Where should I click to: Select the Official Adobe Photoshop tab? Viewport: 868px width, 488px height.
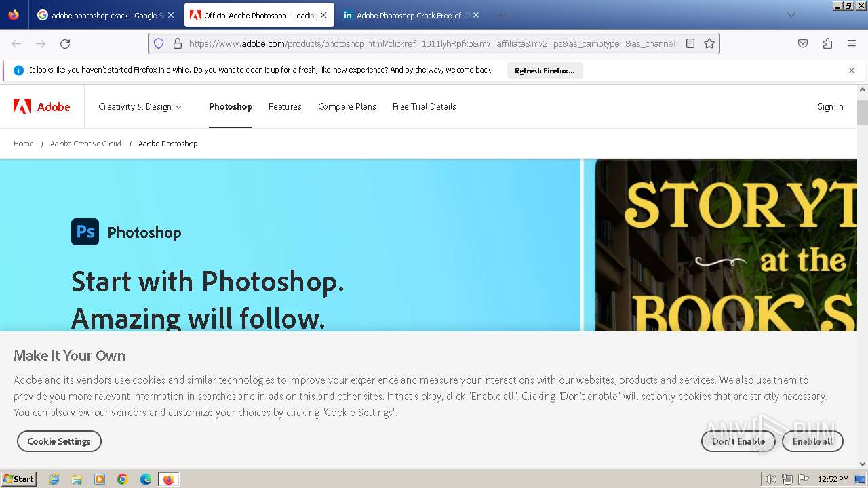(x=259, y=15)
